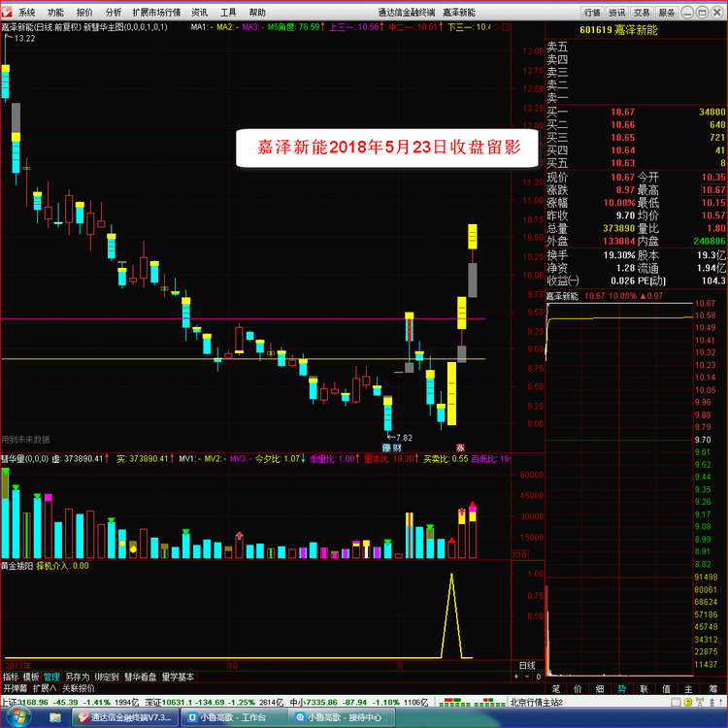Click the 0 reset icon beside minus
The image size is (728, 728).
pyautogui.click(x=538, y=677)
